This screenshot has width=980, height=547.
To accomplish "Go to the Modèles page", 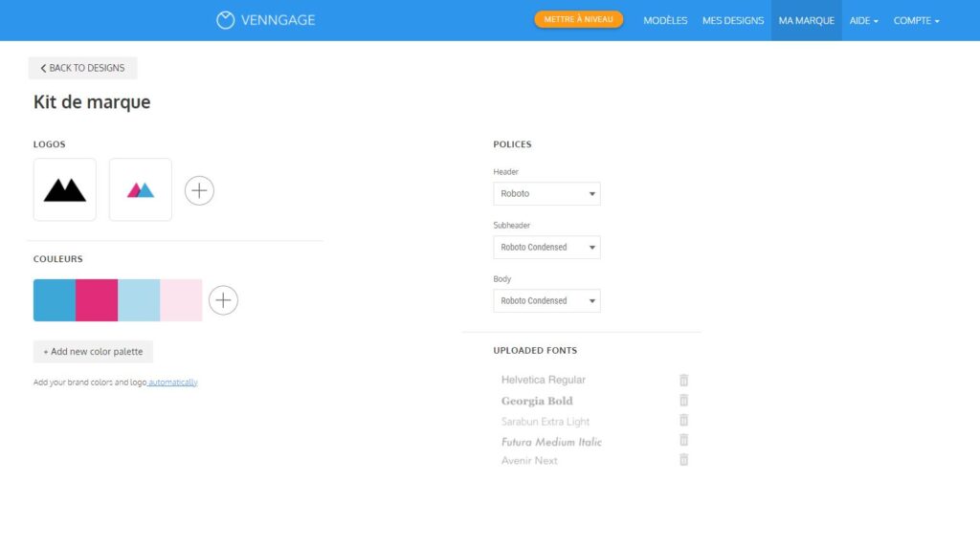I will tap(665, 20).
